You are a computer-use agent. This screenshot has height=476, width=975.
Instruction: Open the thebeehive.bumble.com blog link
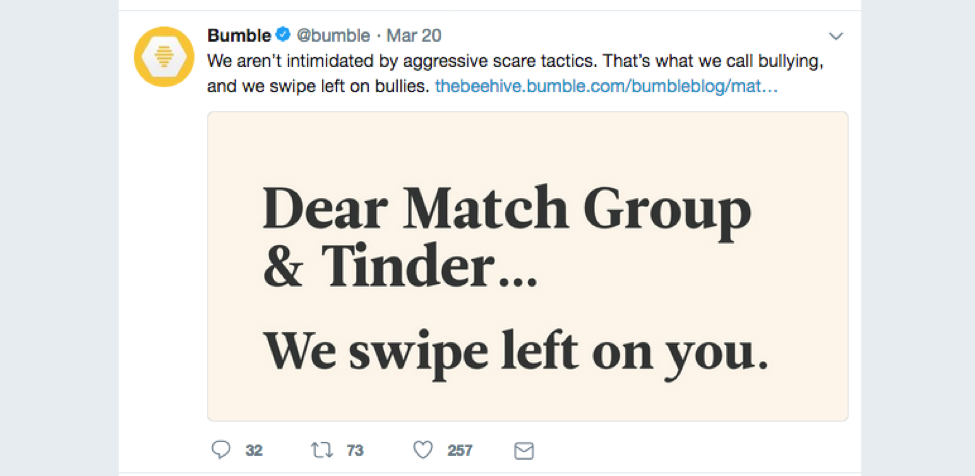pyautogui.click(x=606, y=87)
